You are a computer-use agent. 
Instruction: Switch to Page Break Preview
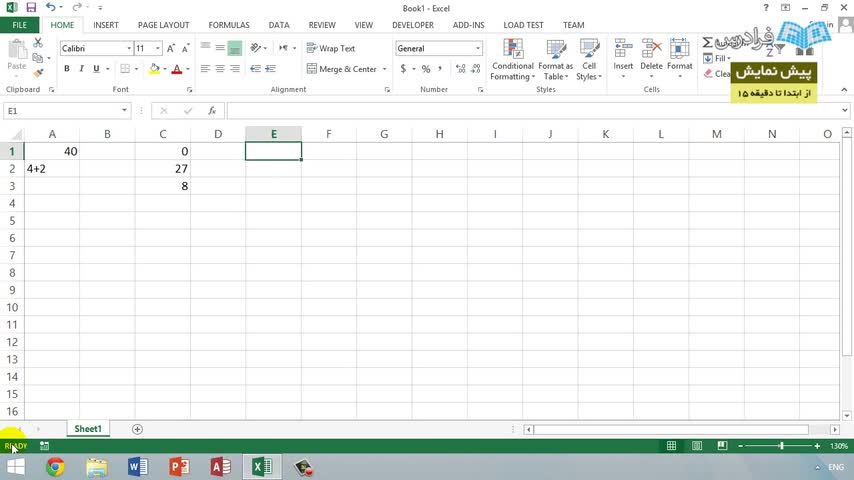click(722, 446)
